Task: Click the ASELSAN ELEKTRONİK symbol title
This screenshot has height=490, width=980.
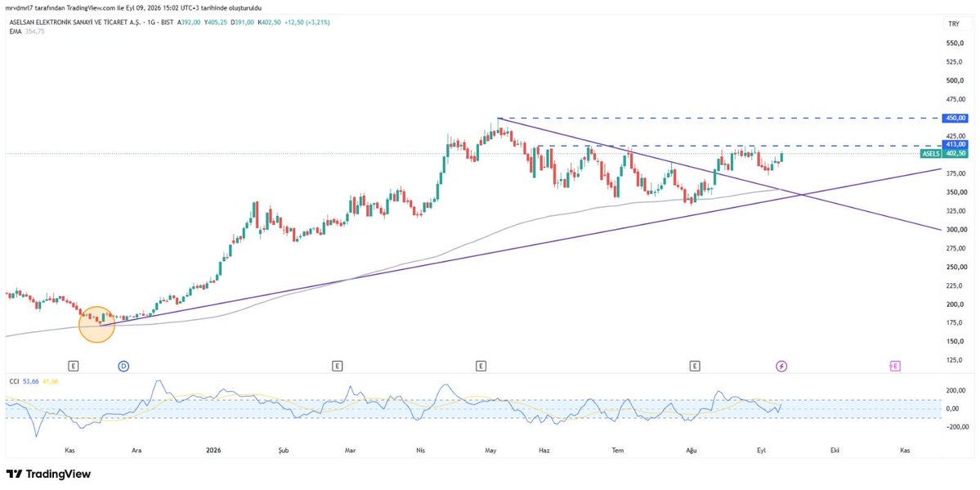Action: coord(76,23)
